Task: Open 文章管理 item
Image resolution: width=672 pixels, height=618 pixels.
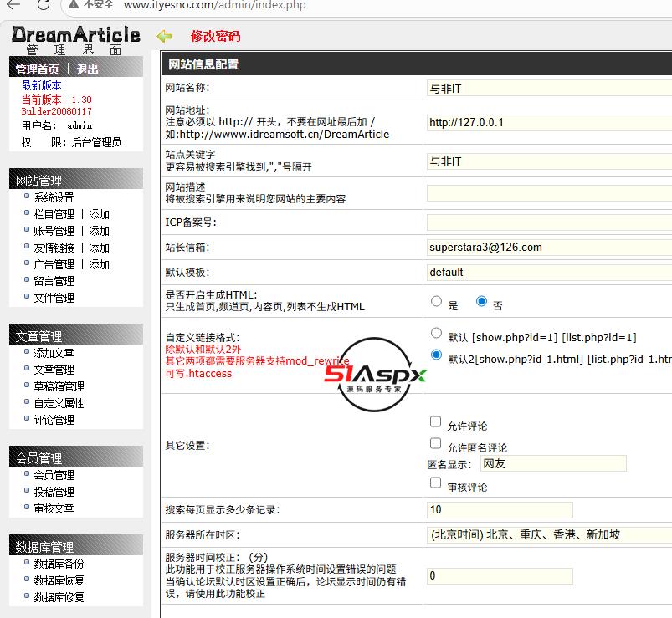Action: pyautogui.click(x=54, y=370)
